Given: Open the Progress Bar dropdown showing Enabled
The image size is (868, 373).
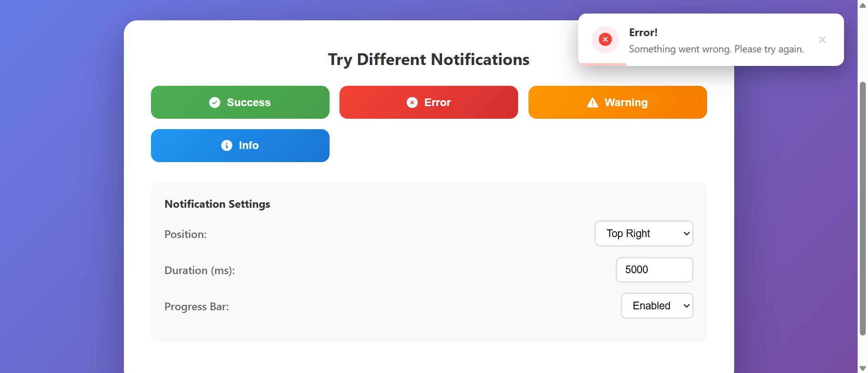Looking at the screenshot, I should [x=657, y=306].
